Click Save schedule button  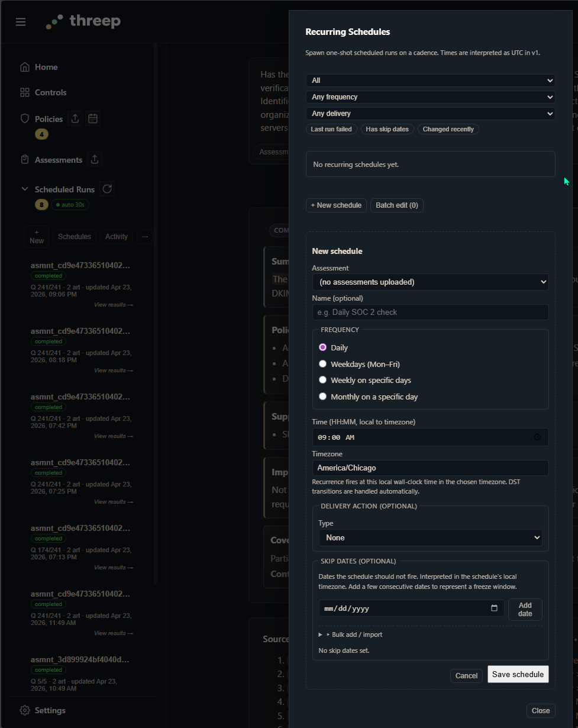tap(518, 675)
